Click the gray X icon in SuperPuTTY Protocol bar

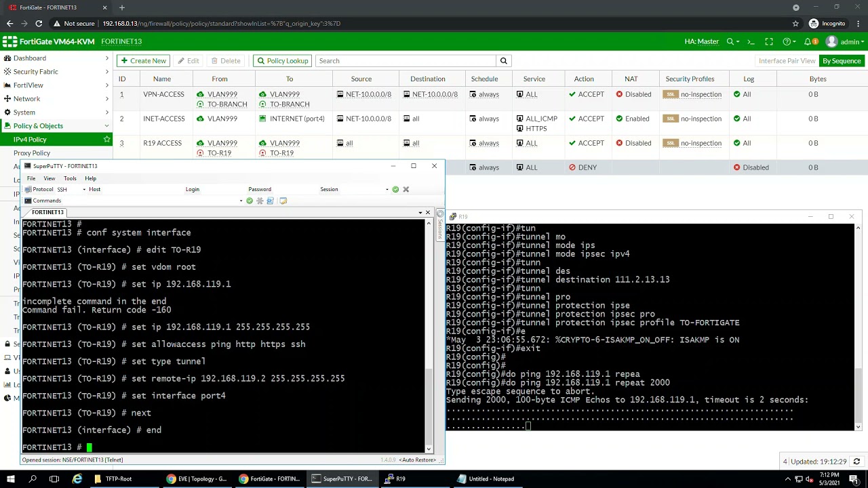coord(406,189)
